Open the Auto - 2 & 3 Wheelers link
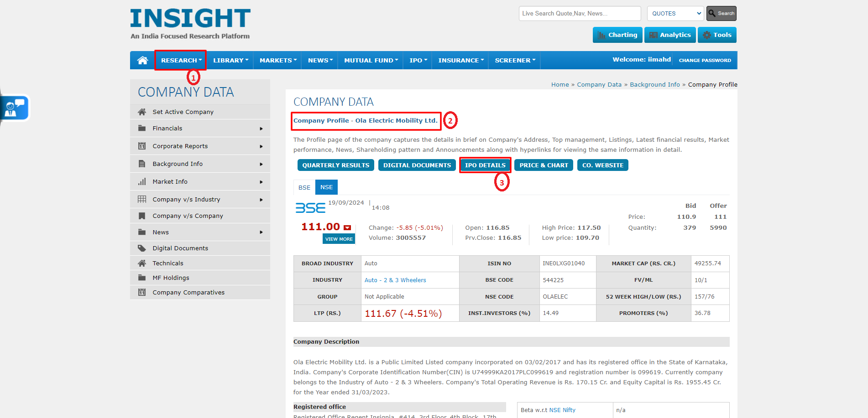The height and width of the screenshot is (418, 868). pyautogui.click(x=395, y=280)
